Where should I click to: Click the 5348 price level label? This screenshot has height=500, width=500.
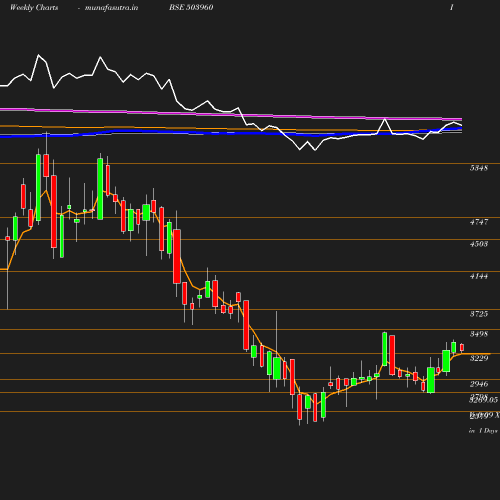tap(479, 168)
